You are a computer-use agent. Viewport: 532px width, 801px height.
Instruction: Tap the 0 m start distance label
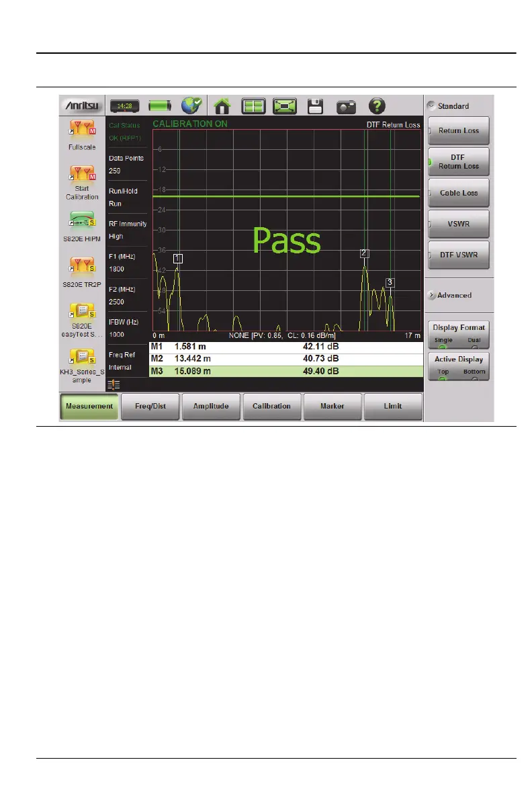coord(159,335)
